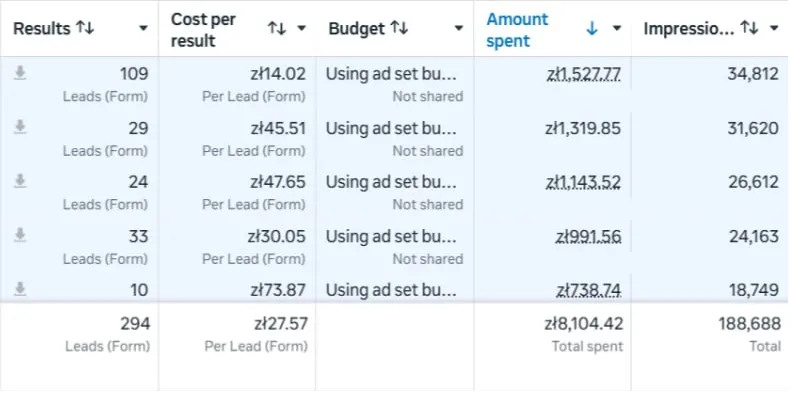Viewport: 791px width, 394px height.
Task: Select the 29 results value
Action: point(138,128)
